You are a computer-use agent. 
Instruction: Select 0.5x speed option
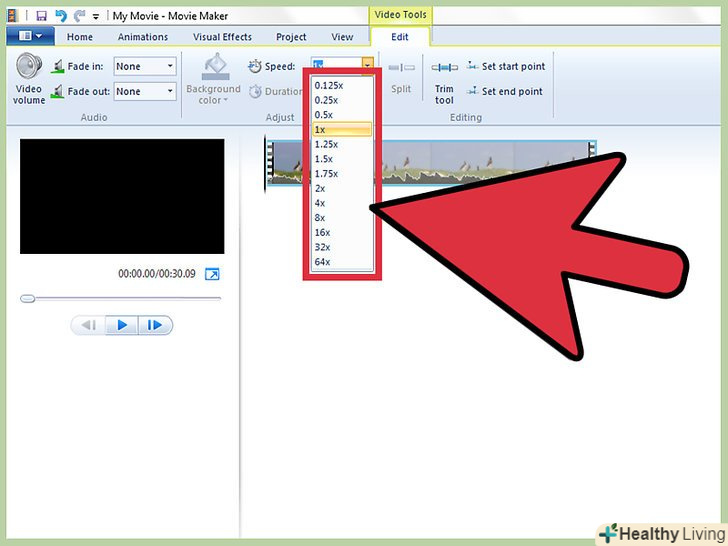pyautogui.click(x=342, y=115)
